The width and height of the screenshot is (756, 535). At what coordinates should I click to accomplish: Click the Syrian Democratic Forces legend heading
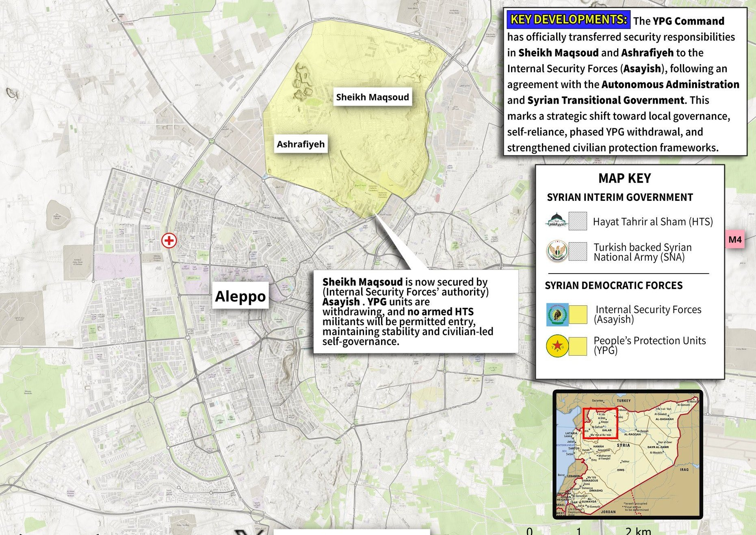point(613,285)
